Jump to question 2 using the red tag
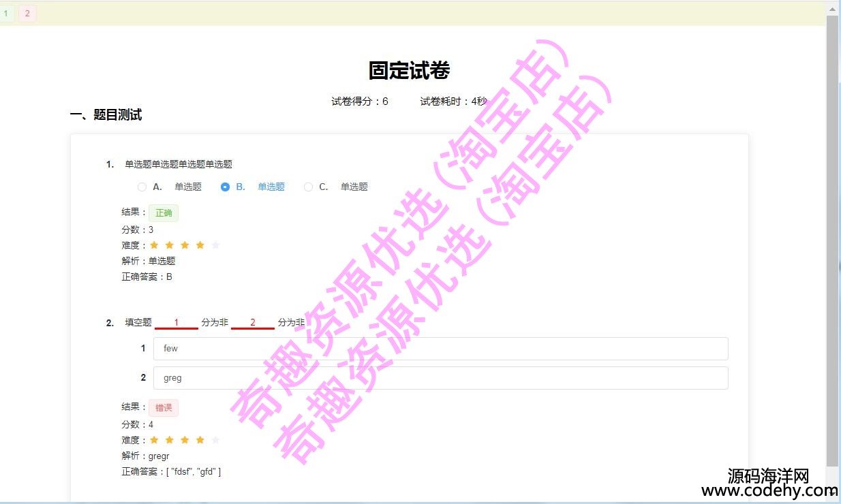Image resolution: width=841 pixels, height=504 pixels. click(x=27, y=14)
